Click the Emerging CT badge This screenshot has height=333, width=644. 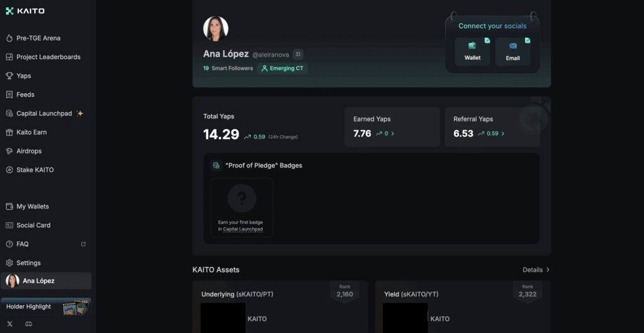point(282,69)
